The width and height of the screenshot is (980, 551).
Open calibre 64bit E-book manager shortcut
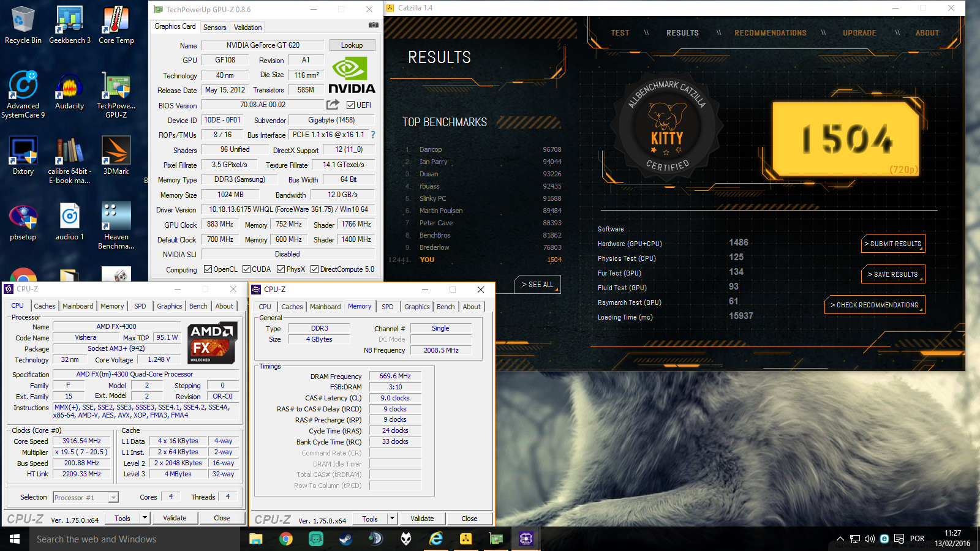click(70, 160)
